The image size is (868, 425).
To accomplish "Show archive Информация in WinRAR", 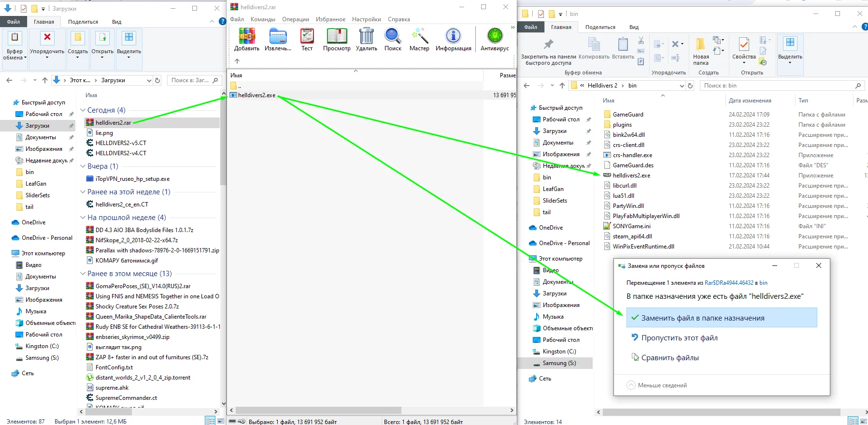I will pos(453,39).
